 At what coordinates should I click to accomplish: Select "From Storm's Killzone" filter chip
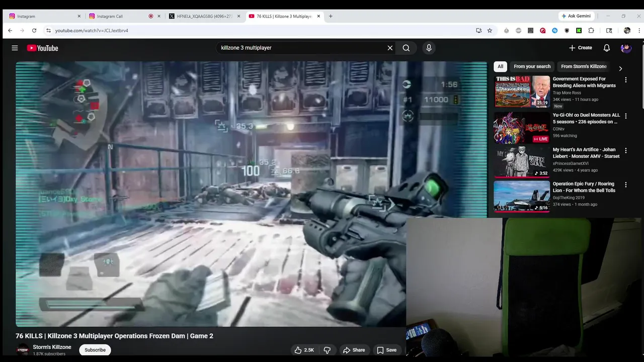coord(584,66)
